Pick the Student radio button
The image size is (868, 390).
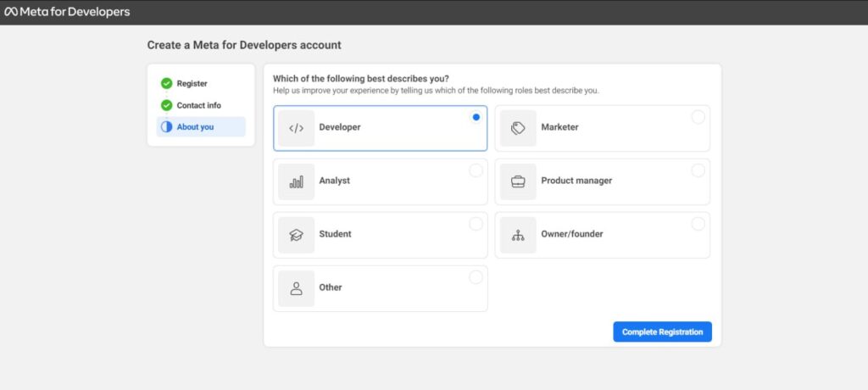[x=476, y=224]
